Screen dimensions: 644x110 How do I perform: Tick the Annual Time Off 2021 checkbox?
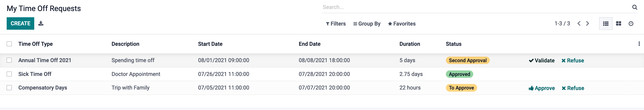tap(9, 60)
